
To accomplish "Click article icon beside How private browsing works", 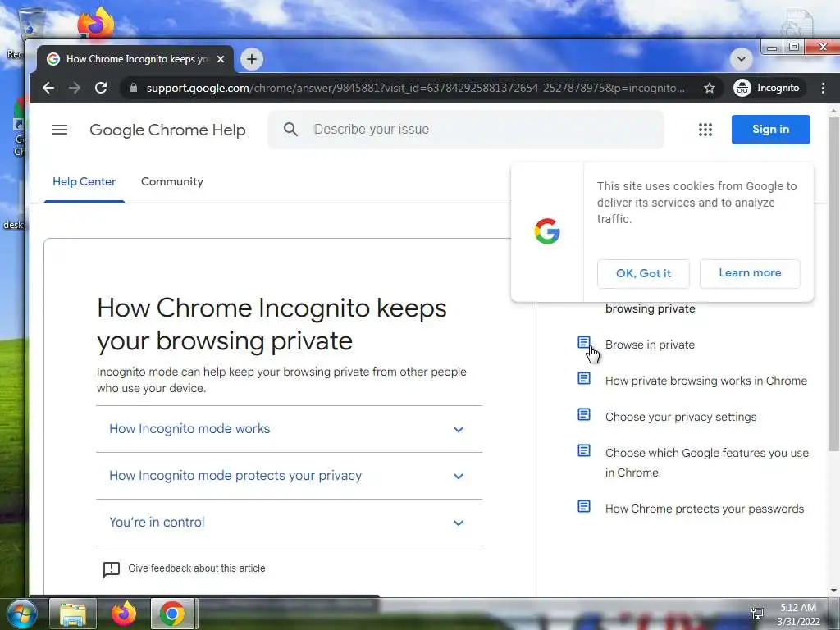I will tap(584, 378).
